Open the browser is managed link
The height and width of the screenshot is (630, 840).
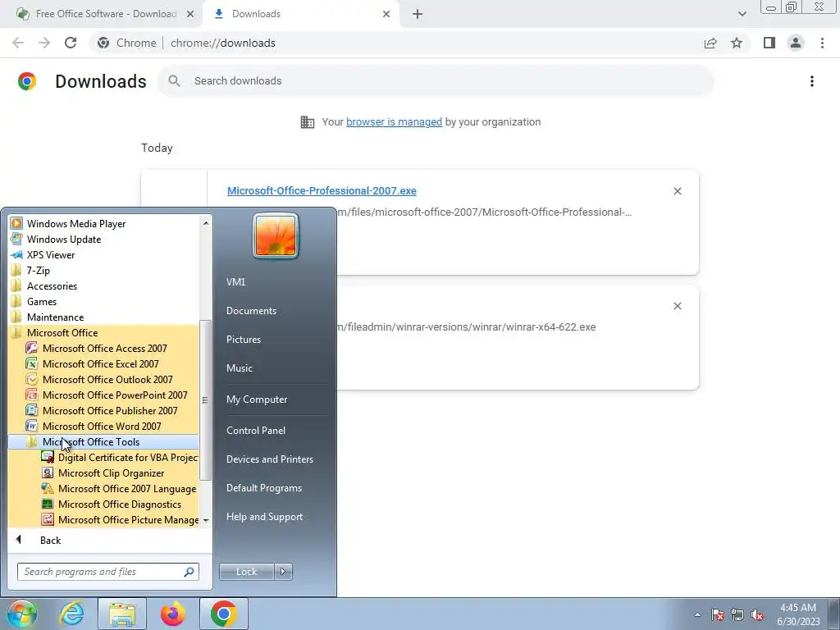point(395,122)
